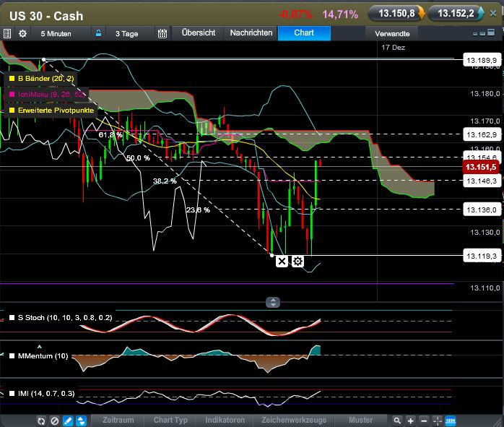Click the 38,2 % Fibonacci label
This screenshot has width=504, height=427.
[165, 181]
